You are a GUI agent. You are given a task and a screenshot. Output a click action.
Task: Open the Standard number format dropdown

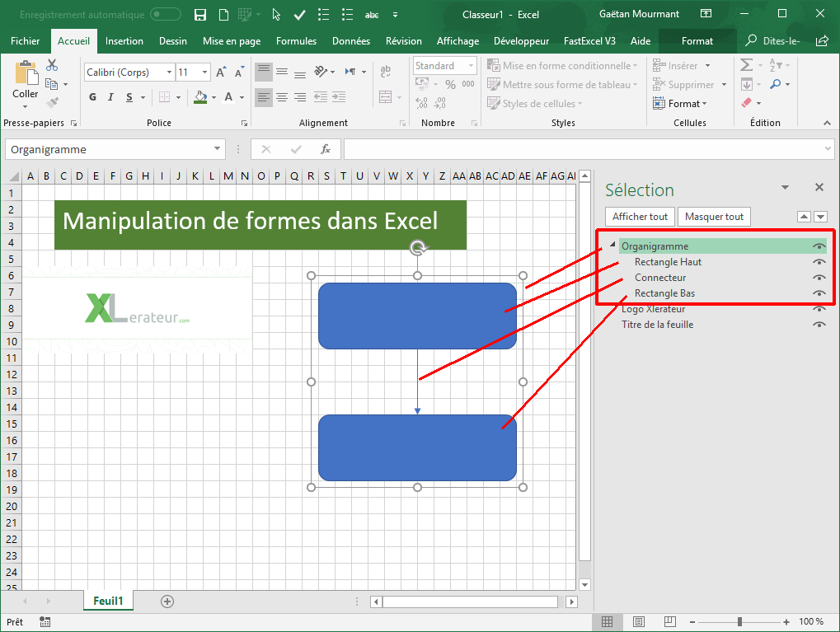point(471,66)
